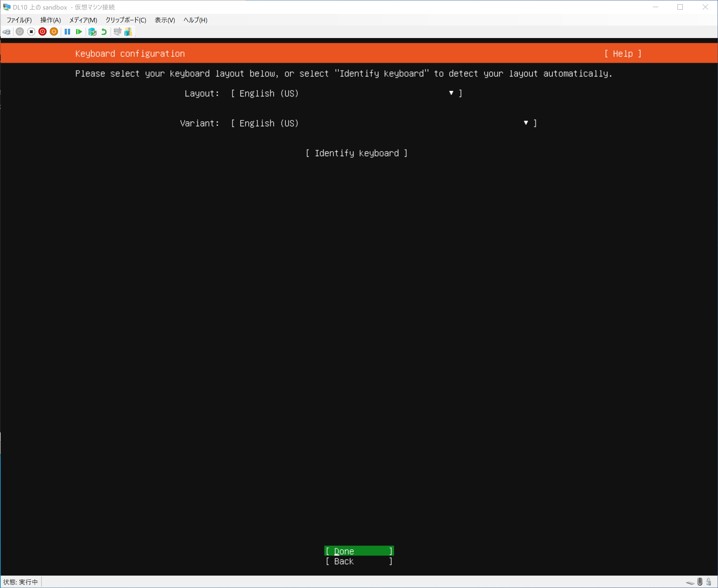This screenshot has height=588, width=718.
Task: Open the クリップボード(C) menu
Action: pyautogui.click(x=126, y=20)
